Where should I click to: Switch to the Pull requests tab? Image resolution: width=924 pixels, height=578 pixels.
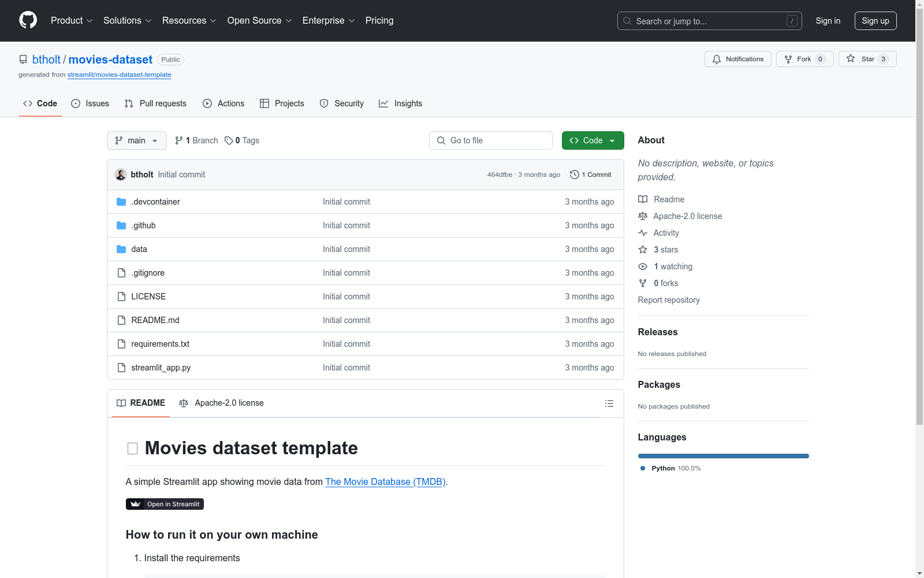click(x=155, y=103)
